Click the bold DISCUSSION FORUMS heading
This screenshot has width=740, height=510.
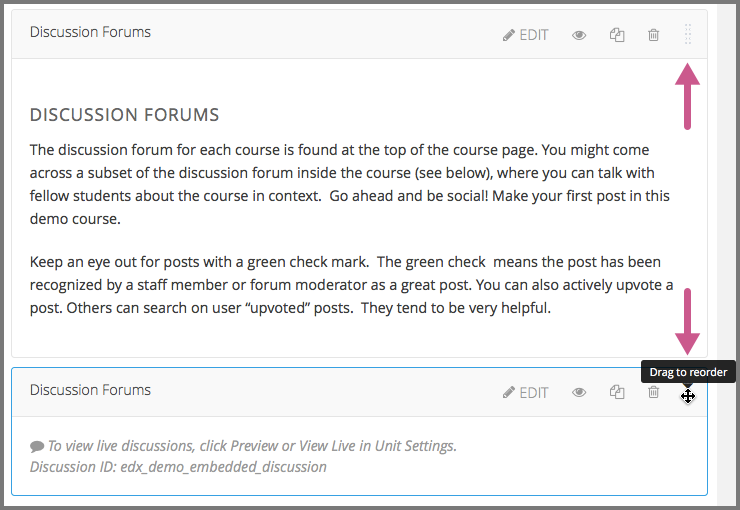124,115
